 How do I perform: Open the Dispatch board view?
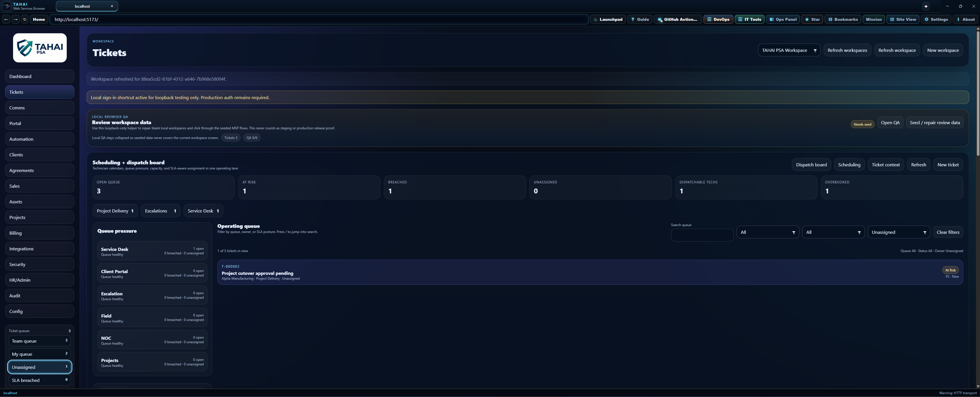coord(811,165)
